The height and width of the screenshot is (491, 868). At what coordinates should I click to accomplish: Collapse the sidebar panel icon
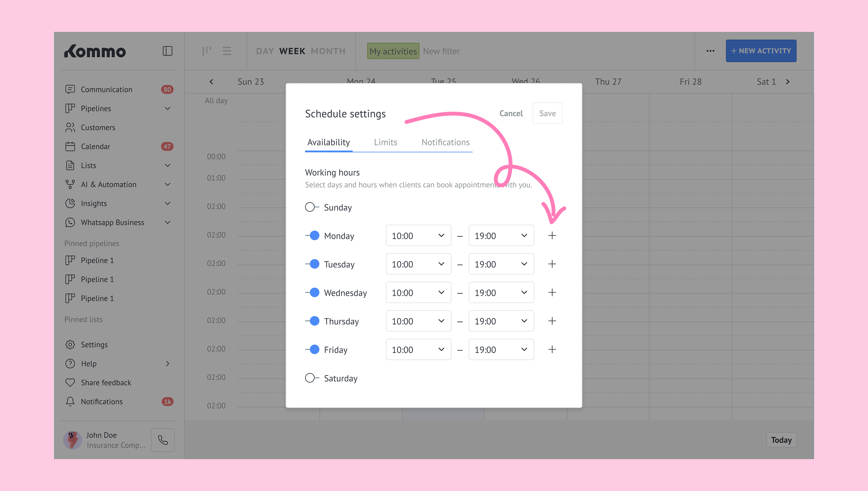[x=168, y=51]
